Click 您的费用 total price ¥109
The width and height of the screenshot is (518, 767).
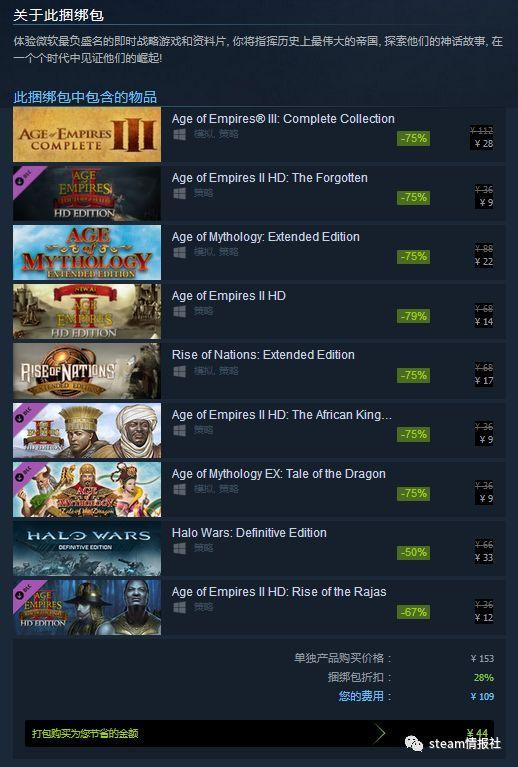[482, 696]
